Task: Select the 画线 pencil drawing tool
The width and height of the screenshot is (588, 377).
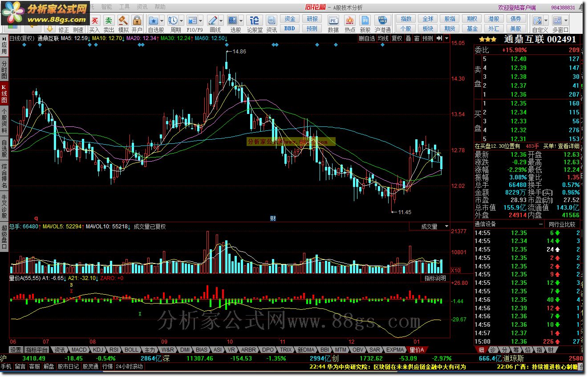Action: [x=213, y=20]
